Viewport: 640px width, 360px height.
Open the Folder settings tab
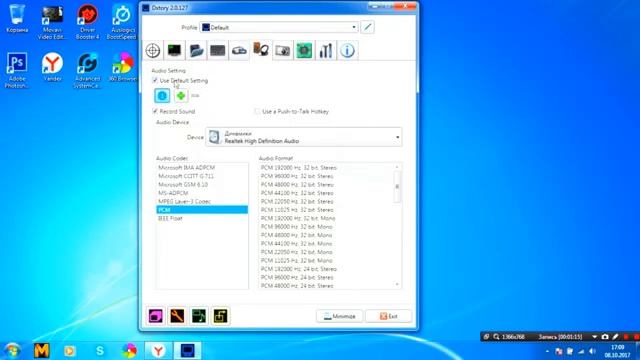point(196,51)
